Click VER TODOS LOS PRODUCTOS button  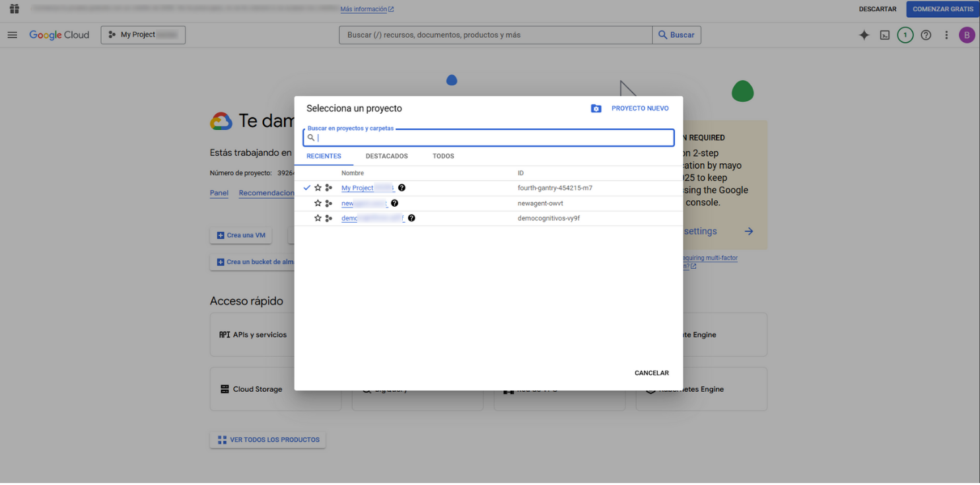click(268, 440)
